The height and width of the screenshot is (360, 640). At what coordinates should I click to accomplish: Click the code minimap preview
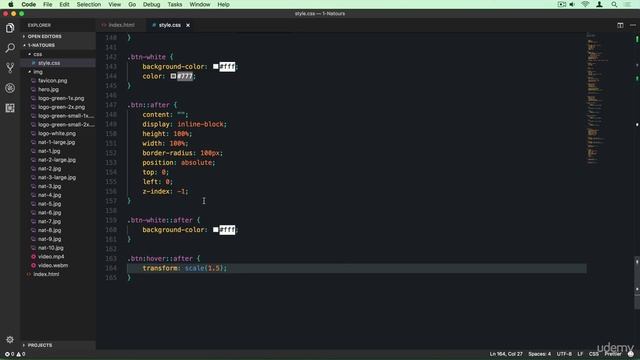tap(598, 98)
